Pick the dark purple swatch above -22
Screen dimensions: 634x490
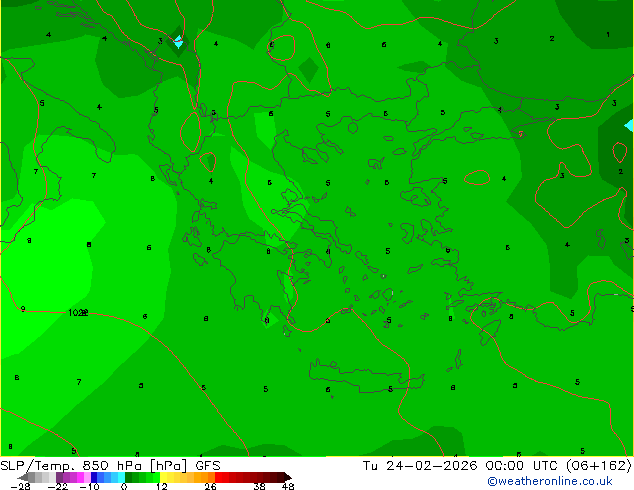(59, 477)
